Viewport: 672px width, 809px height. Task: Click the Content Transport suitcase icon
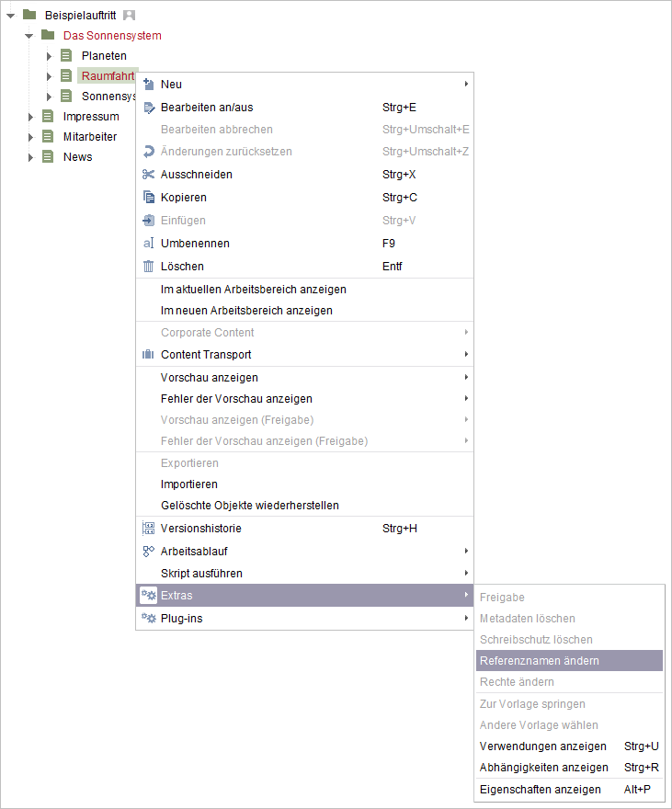[x=148, y=355]
